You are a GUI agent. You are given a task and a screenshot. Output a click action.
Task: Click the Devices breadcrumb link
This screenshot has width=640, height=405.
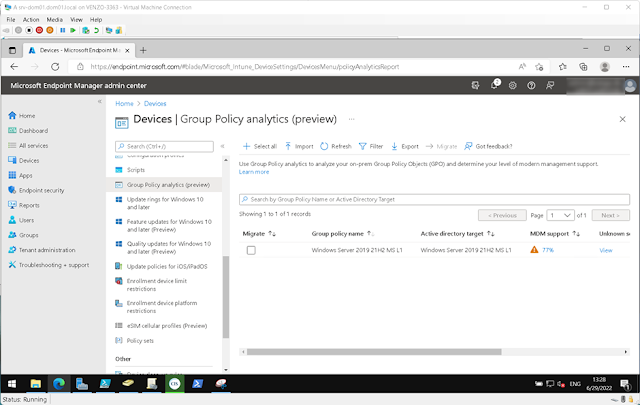(x=155, y=104)
